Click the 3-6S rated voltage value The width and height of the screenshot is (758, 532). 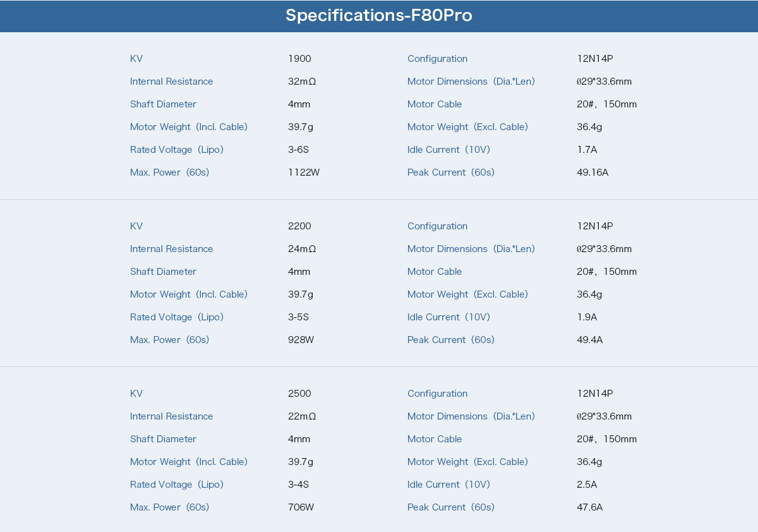coord(298,150)
